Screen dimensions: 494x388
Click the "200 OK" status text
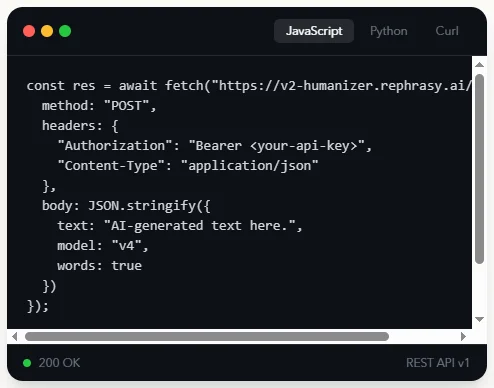pyautogui.click(x=59, y=363)
